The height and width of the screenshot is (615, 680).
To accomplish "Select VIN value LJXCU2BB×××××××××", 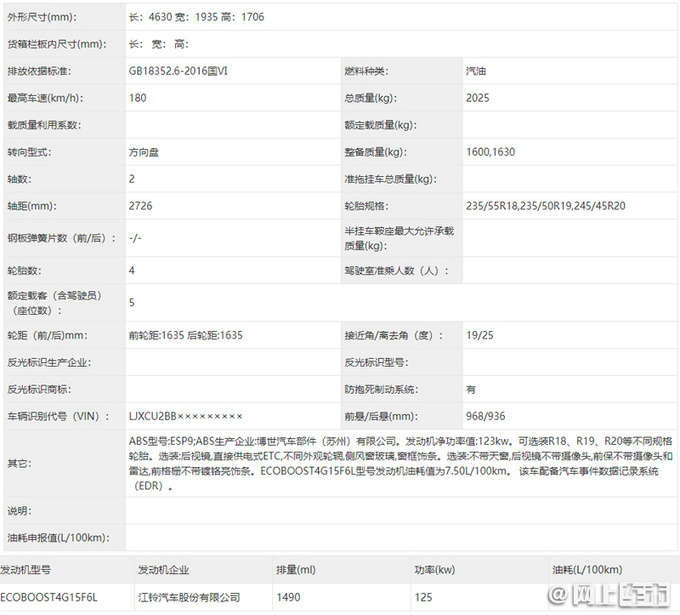I will [x=186, y=416].
